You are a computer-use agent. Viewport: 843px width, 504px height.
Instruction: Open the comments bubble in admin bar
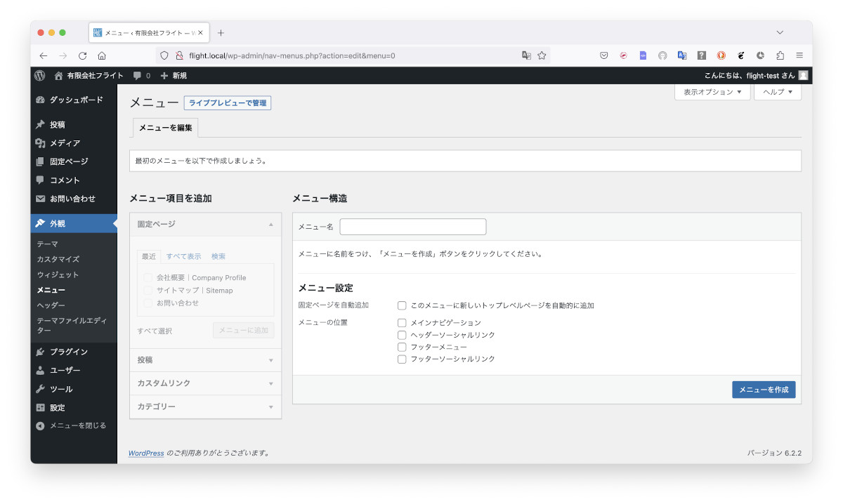tap(141, 75)
